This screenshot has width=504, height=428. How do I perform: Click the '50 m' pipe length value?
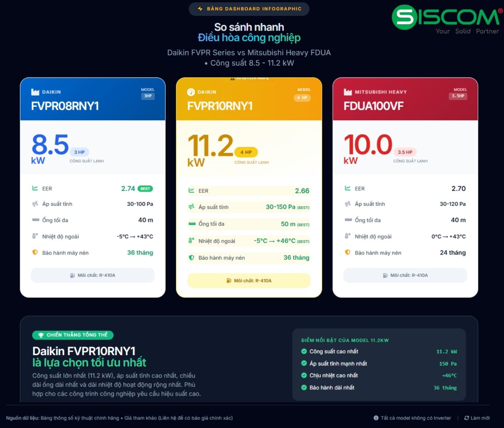(x=288, y=224)
